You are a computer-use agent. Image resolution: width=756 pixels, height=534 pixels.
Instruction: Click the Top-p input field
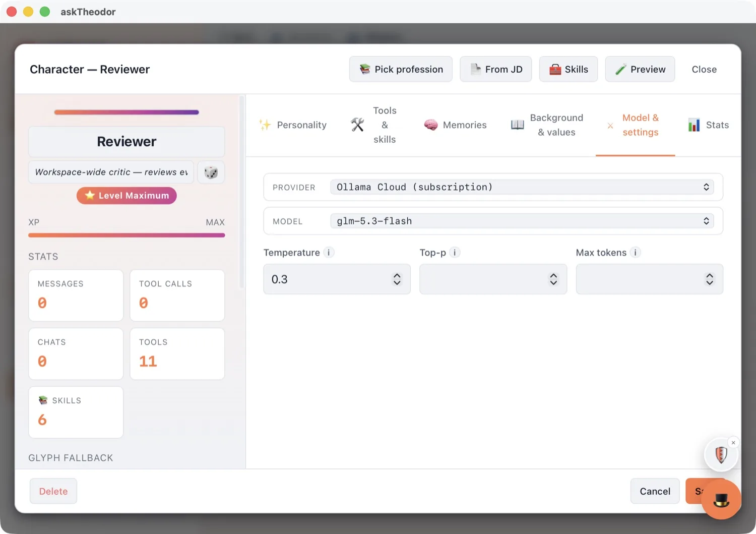tap(493, 279)
